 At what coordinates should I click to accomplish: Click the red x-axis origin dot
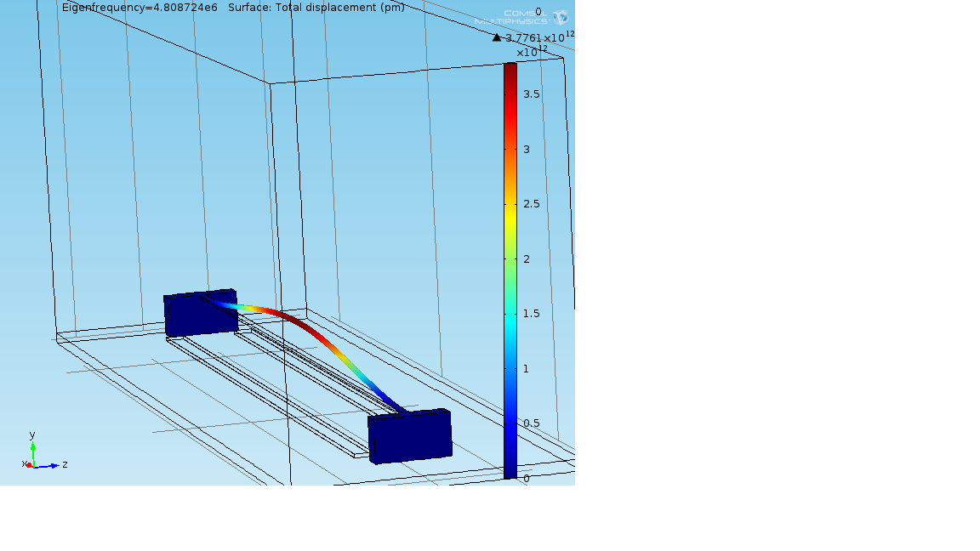tap(29, 465)
